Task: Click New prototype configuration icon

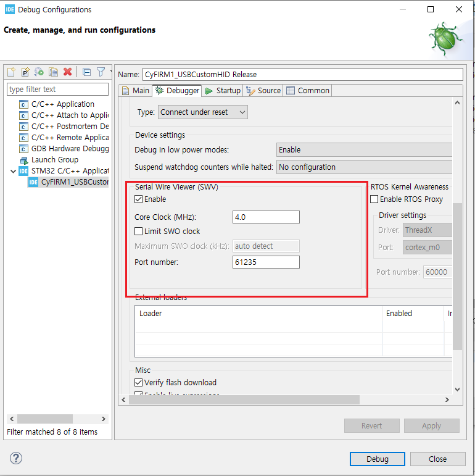Action: coord(25,72)
